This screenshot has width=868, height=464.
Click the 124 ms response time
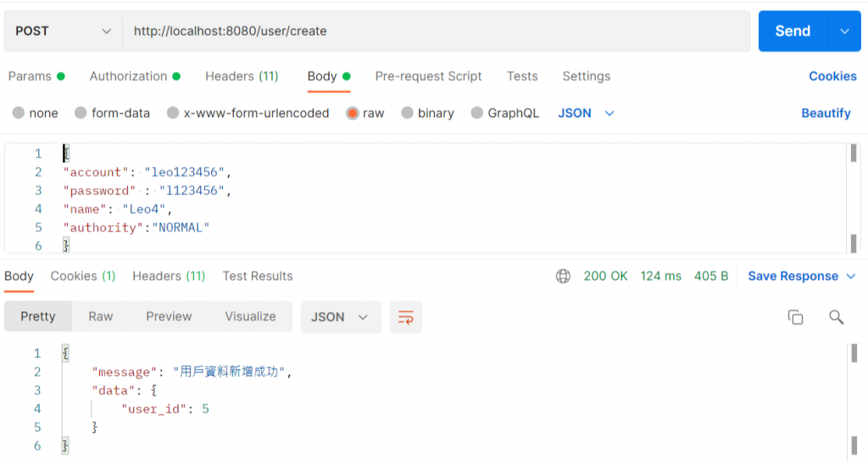tap(661, 277)
